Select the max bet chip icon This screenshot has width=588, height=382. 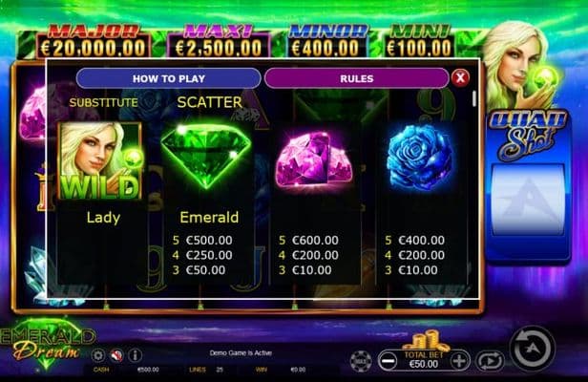point(361,361)
